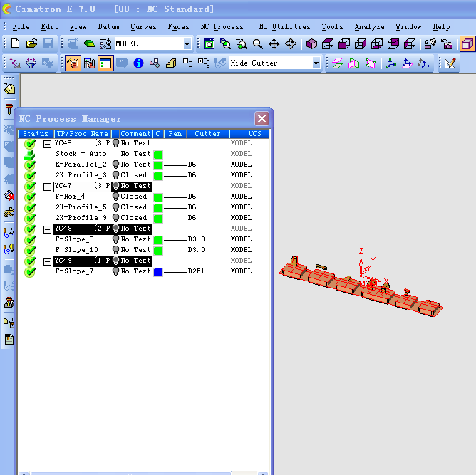Collapse the YC48 toolpath group
This screenshot has width=476, height=475.
coord(47,229)
